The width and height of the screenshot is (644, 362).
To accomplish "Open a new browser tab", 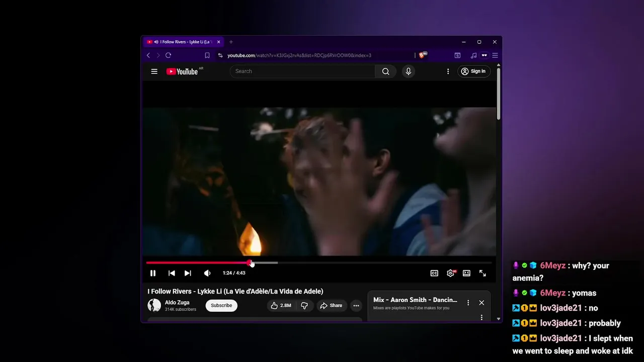I will [x=231, y=42].
